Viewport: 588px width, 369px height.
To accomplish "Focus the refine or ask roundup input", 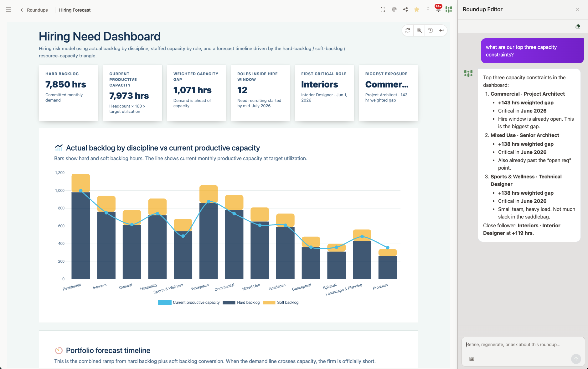I will point(523,345).
